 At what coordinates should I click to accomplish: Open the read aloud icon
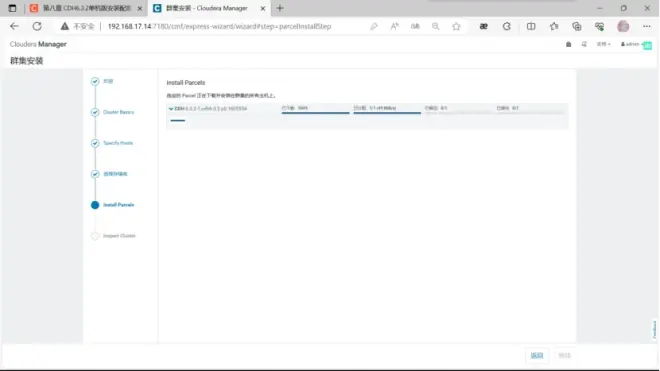(394, 27)
